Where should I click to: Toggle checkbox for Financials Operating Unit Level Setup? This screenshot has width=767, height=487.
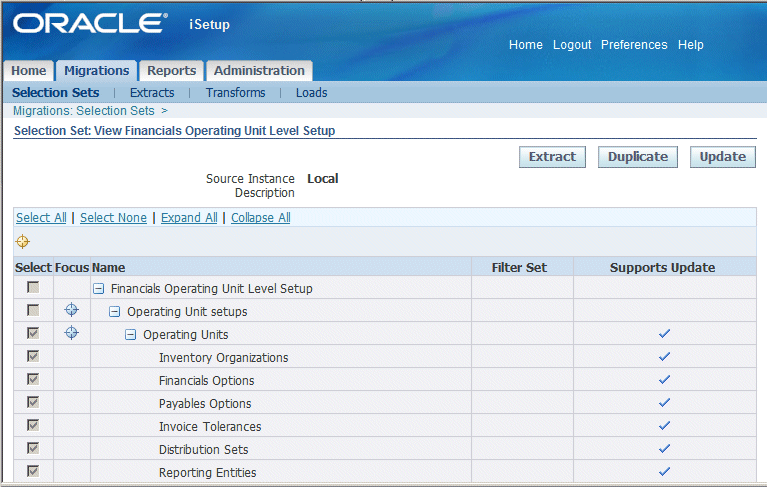tap(33, 287)
